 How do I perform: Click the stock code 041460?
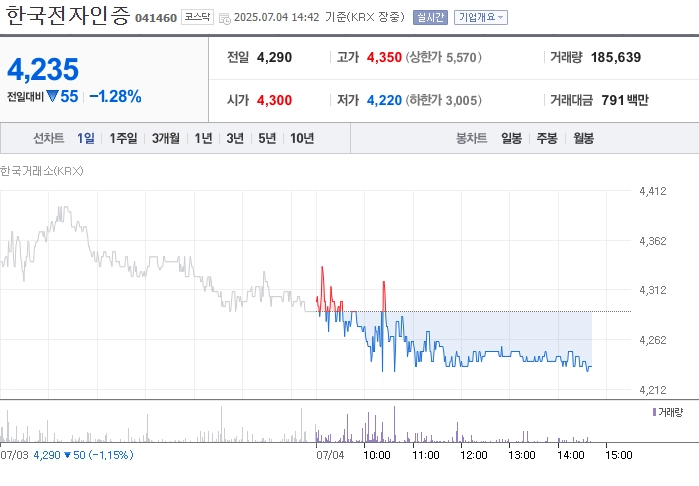click(x=156, y=18)
